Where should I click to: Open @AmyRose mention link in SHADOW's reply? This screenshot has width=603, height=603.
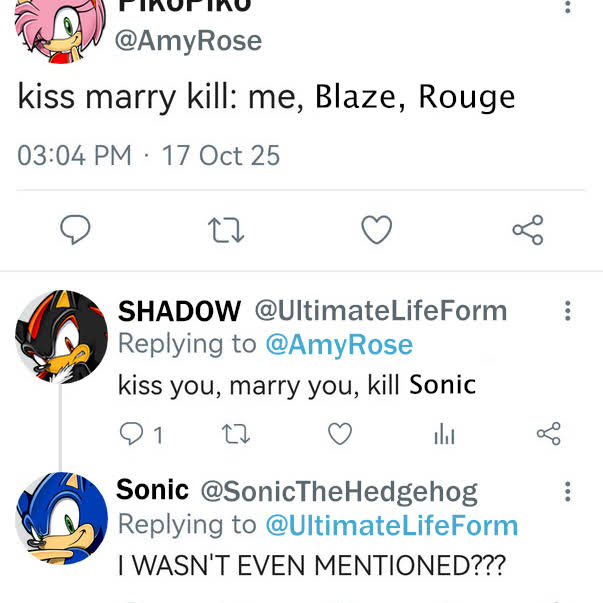tap(339, 345)
